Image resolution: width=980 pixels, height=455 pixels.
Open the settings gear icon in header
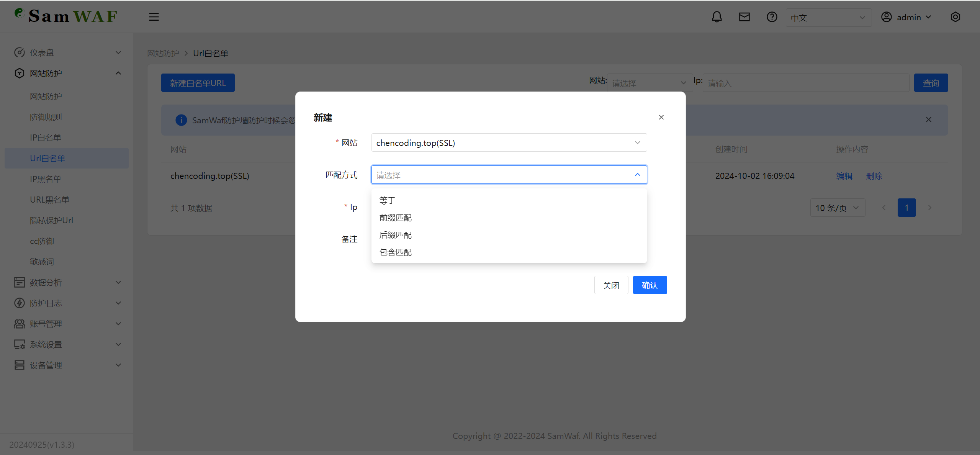coord(955,17)
